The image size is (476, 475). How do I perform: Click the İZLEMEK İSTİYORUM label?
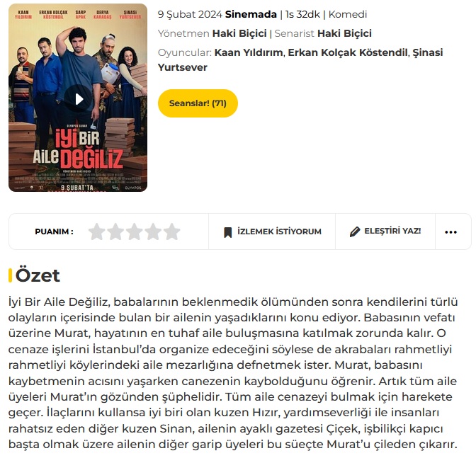pyautogui.click(x=279, y=231)
